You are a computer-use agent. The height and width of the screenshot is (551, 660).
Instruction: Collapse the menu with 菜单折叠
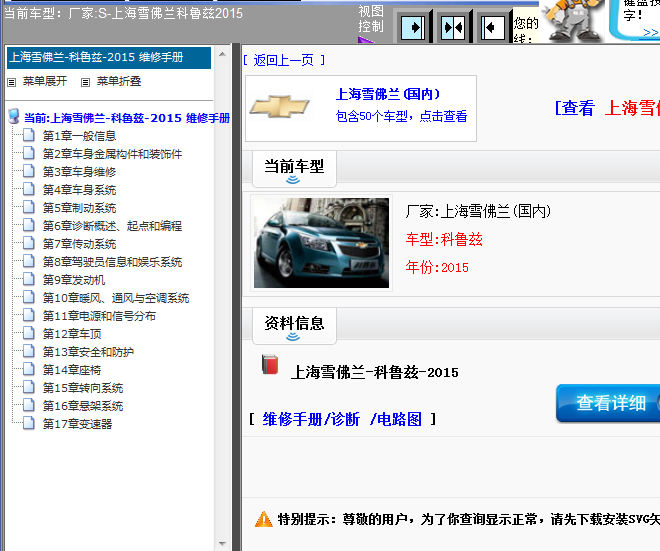pyautogui.click(x=119, y=81)
